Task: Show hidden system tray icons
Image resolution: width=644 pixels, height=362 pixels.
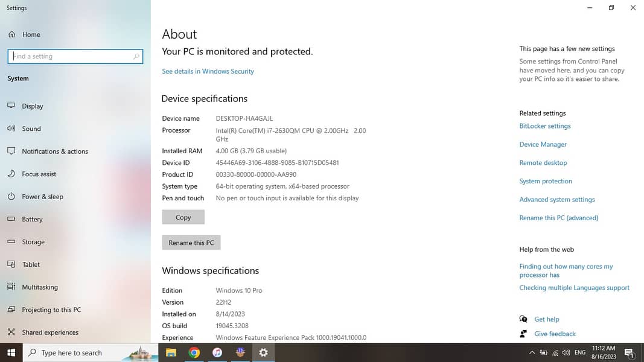Action: tap(532, 353)
